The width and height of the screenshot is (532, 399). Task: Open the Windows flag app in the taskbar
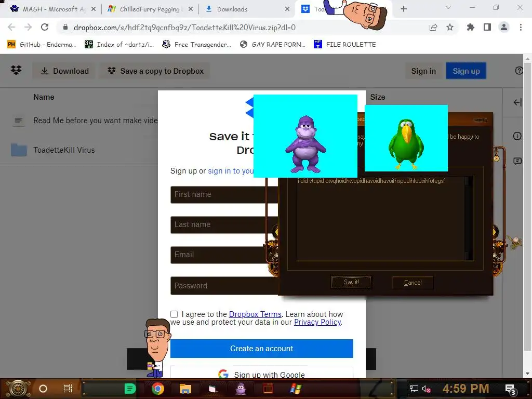click(296, 389)
